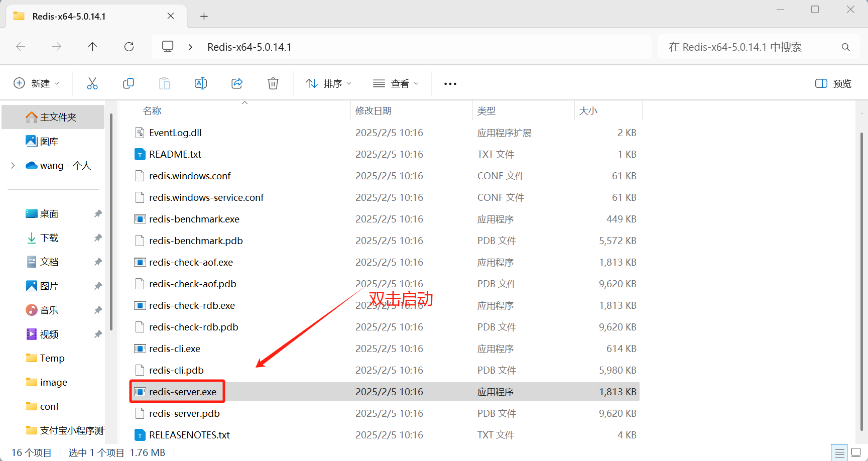Open the 查看 view dropdown

pyautogui.click(x=396, y=83)
